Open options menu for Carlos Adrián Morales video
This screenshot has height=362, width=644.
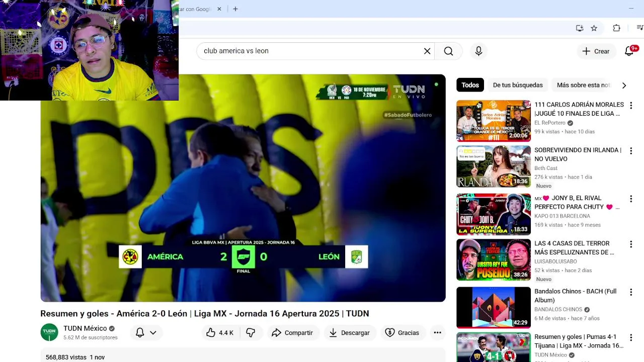tap(631, 106)
